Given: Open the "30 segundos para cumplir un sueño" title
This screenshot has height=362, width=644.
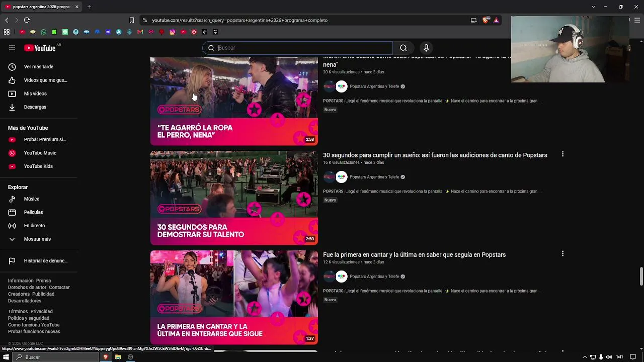Looking at the screenshot, I should pyautogui.click(x=435, y=155).
